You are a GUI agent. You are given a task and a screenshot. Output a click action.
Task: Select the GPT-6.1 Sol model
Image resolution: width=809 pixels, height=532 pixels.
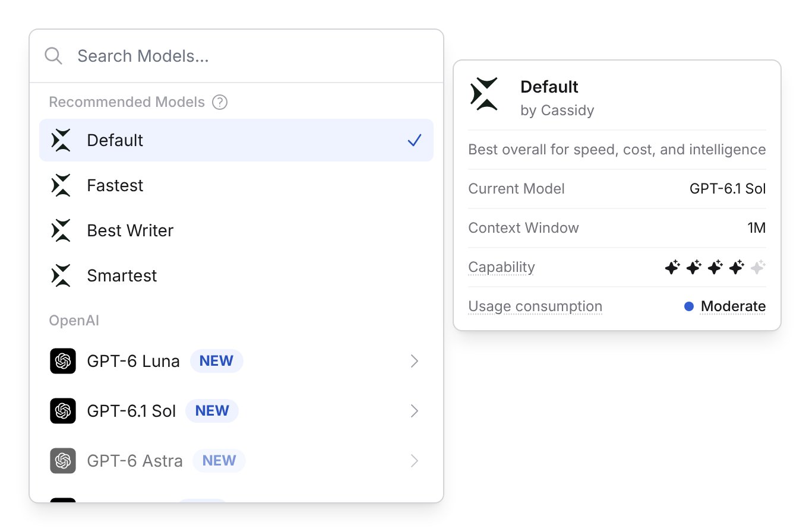tap(236, 411)
